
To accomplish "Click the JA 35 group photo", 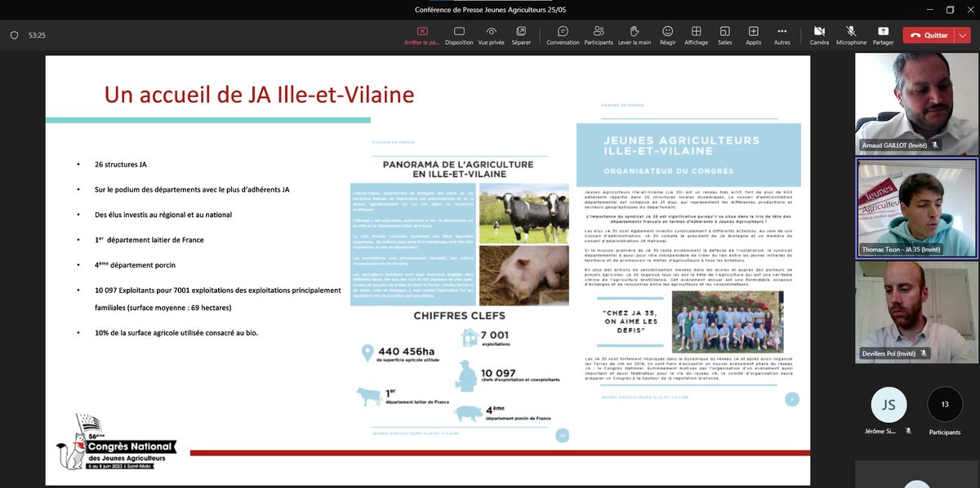I will click(727, 321).
